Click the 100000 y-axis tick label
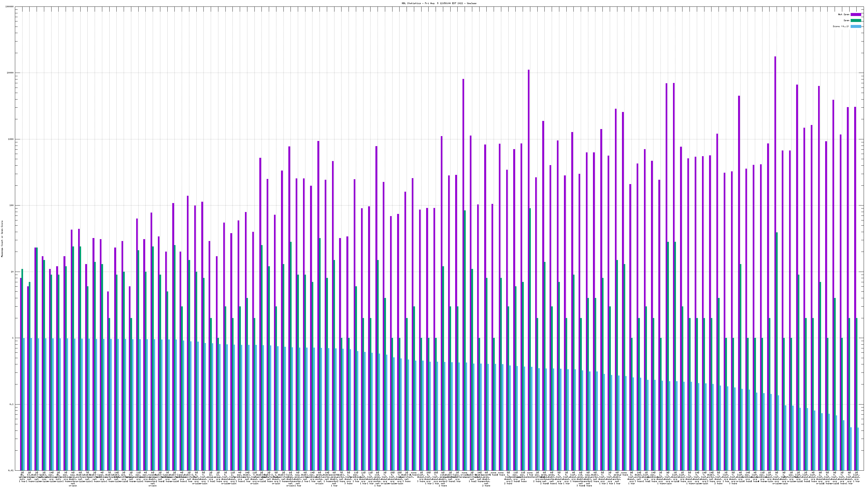This screenshot has width=868, height=488. click(10, 7)
